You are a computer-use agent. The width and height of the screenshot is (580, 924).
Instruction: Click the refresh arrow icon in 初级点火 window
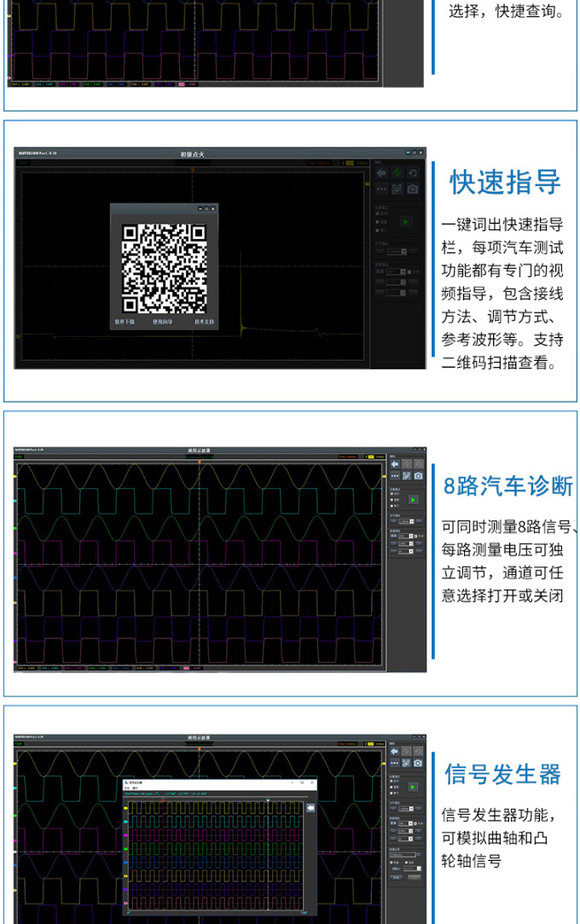pos(413,172)
